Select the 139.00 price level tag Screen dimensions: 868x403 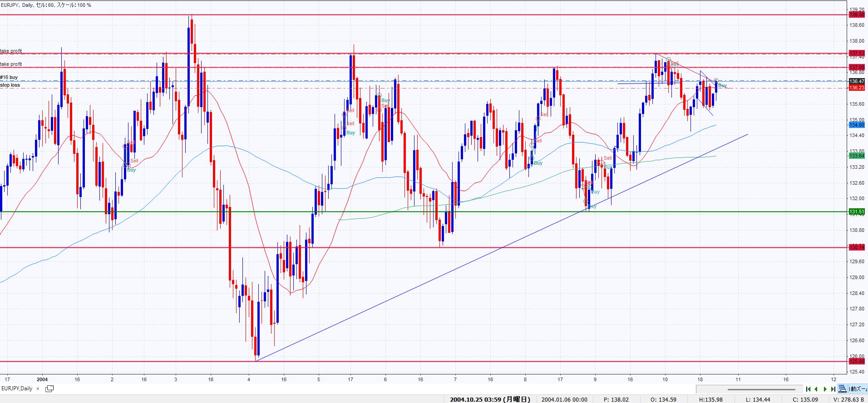pyautogui.click(x=856, y=15)
